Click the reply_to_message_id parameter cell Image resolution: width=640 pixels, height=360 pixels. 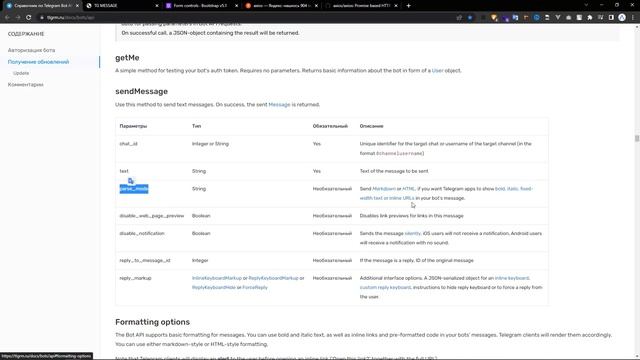point(145,260)
